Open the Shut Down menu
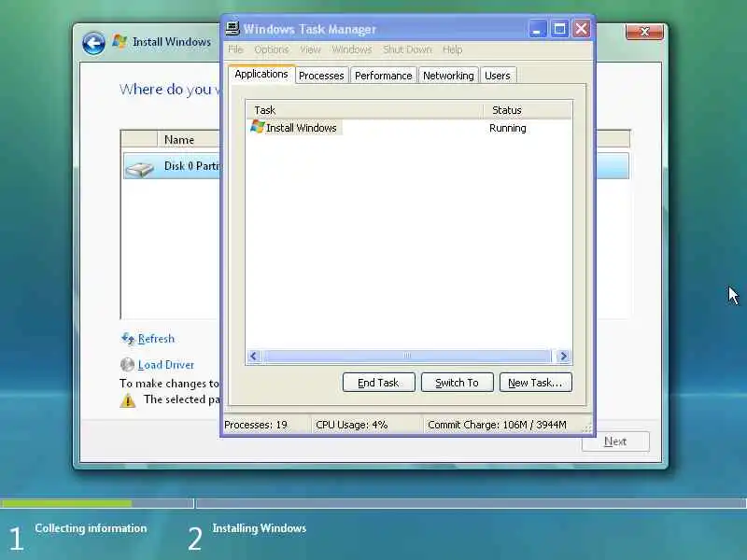The height and width of the screenshot is (560, 747). point(407,49)
